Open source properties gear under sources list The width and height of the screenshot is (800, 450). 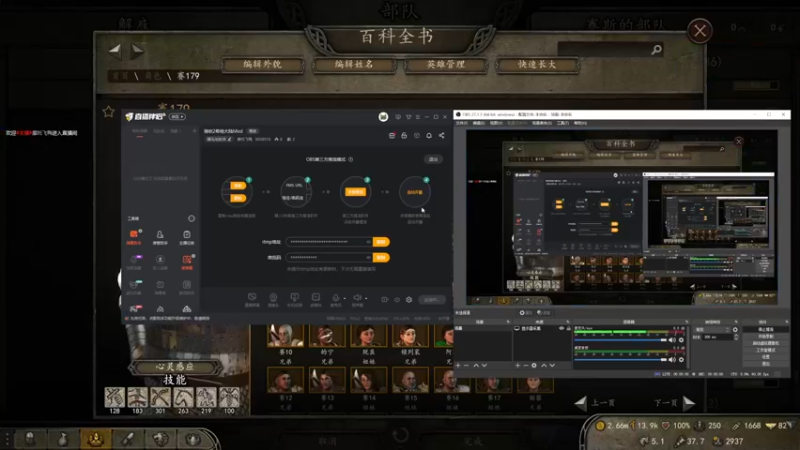[534, 365]
